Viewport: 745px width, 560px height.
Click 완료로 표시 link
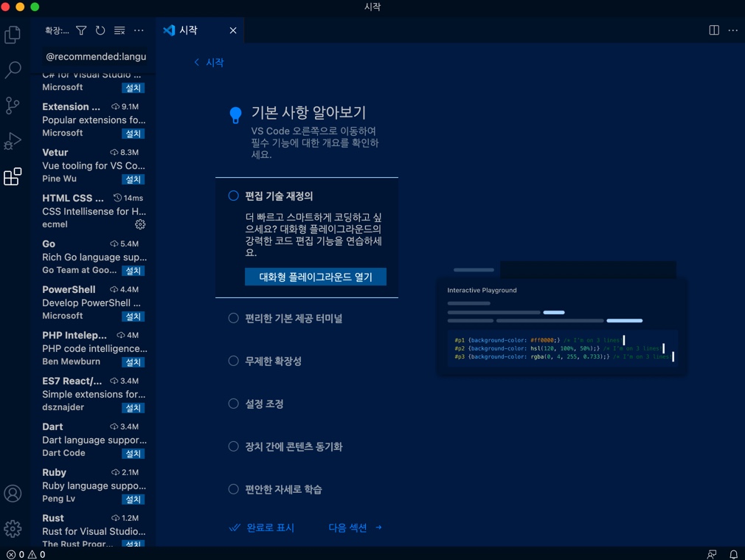[261, 528]
